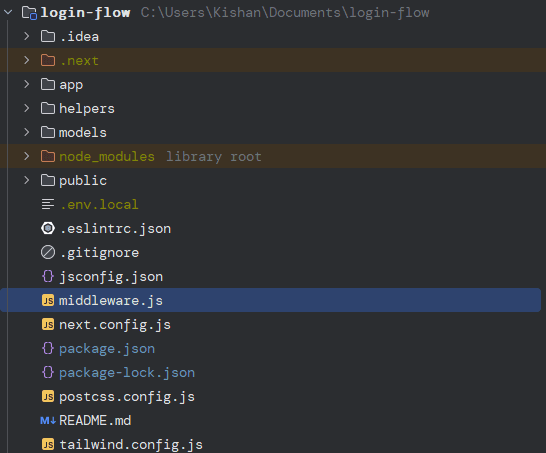Expand the helpers folder chevron
Image resolution: width=546 pixels, height=453 pixels.
click(26, 108)
